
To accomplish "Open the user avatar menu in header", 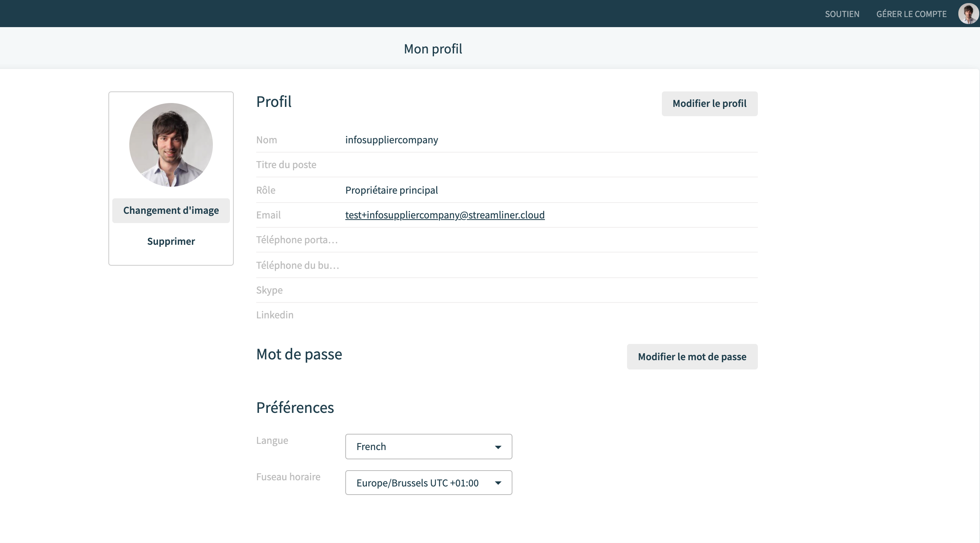I will click(968, 14).
